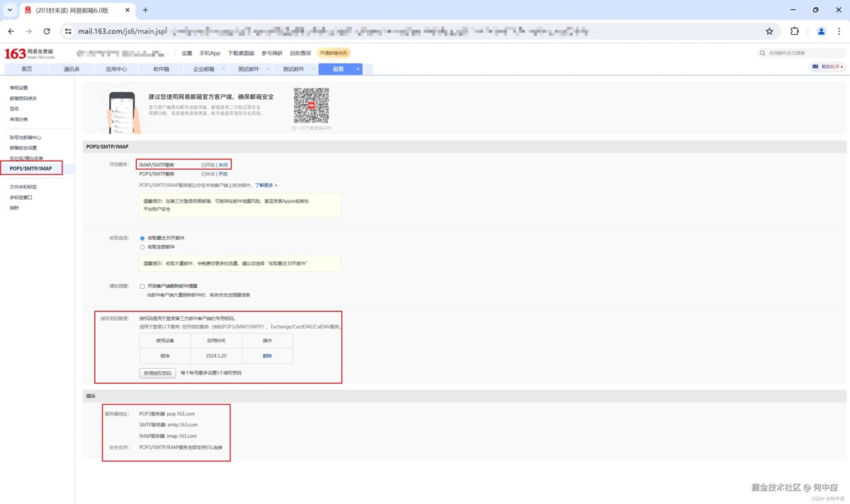Click the 163 网易免费邮 logo
Screen dimensions: 850x504
[29, 54]
